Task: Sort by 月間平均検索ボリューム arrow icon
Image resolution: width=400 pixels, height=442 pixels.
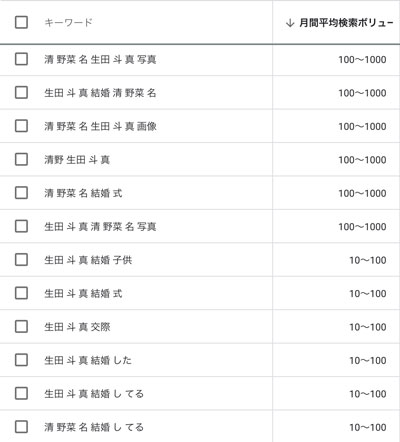Action: pos(290,23)
